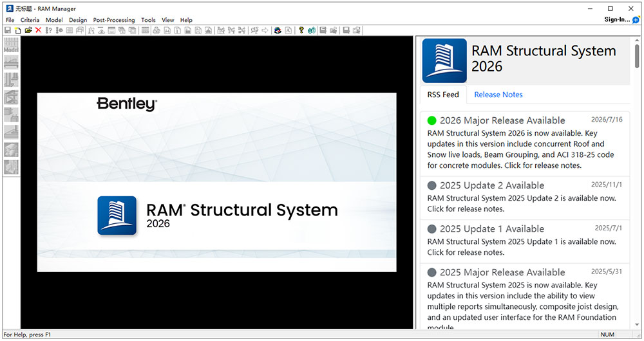This screenshot has height=341, width=644.
Task: Click the RAM building logo in news panel
Action: click(444, 60)
